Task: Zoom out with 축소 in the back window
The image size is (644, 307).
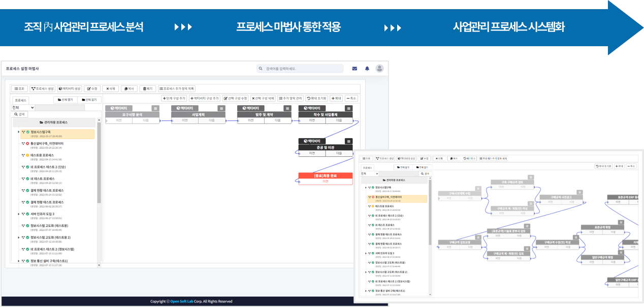Action: point(351,98)
